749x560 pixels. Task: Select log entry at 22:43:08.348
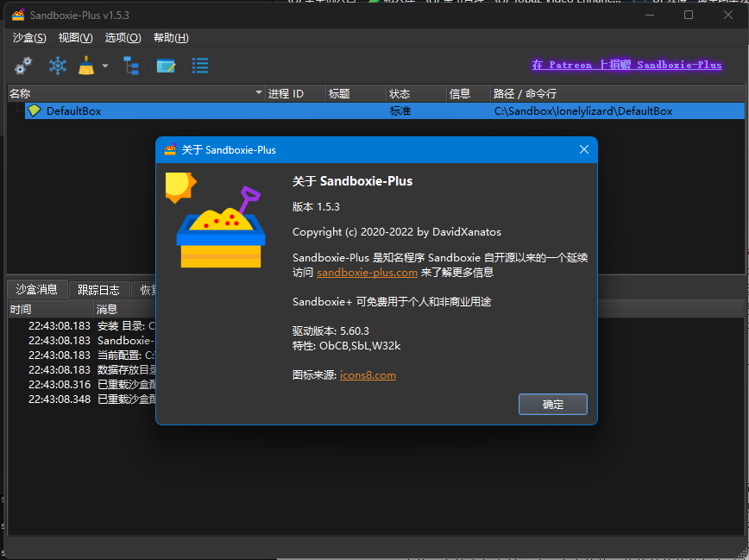pyautogui.click(x=82, y=400)
